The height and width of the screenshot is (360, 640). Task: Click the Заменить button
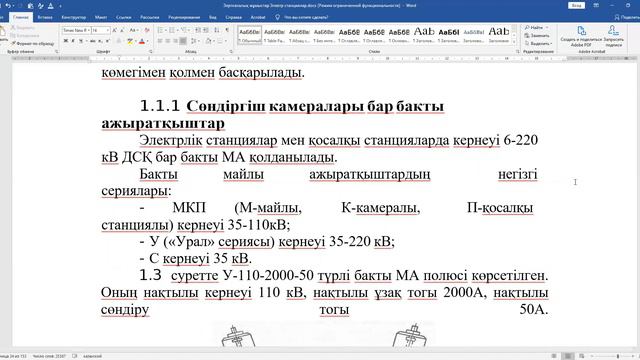click(x=537, y=36)
